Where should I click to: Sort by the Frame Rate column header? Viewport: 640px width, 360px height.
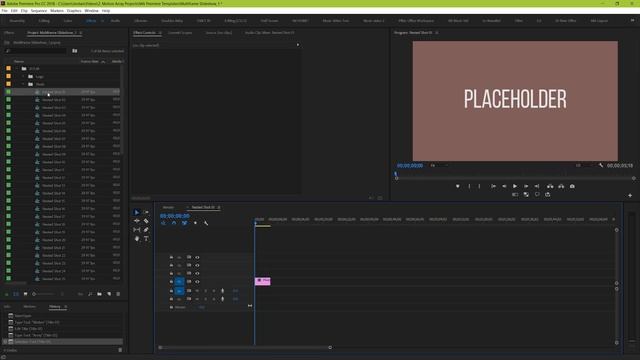(90, 61)
